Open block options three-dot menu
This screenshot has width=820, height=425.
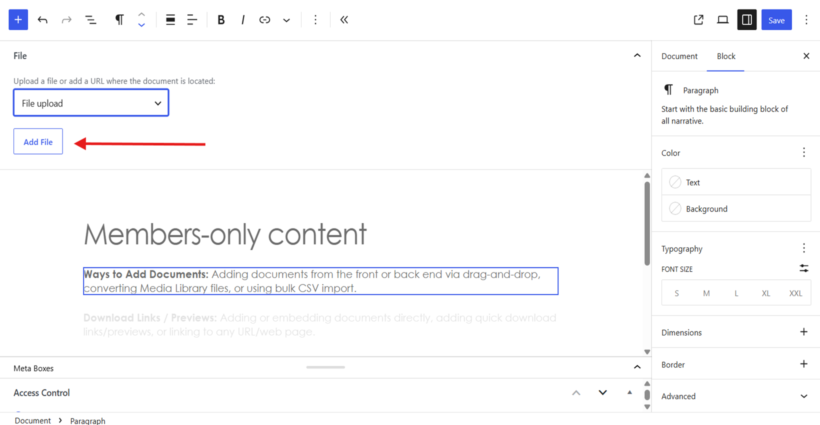315,20
